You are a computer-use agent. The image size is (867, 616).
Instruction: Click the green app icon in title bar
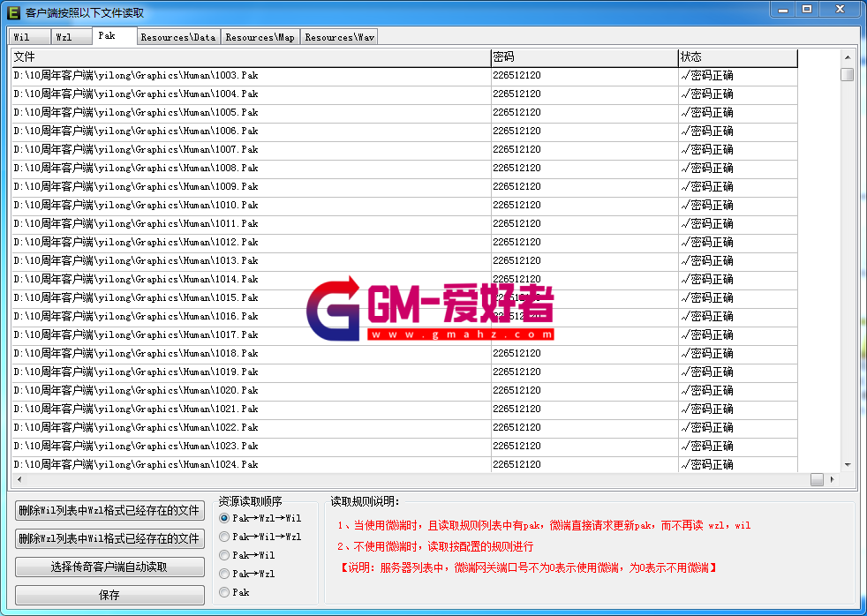[x=13, y=12]
